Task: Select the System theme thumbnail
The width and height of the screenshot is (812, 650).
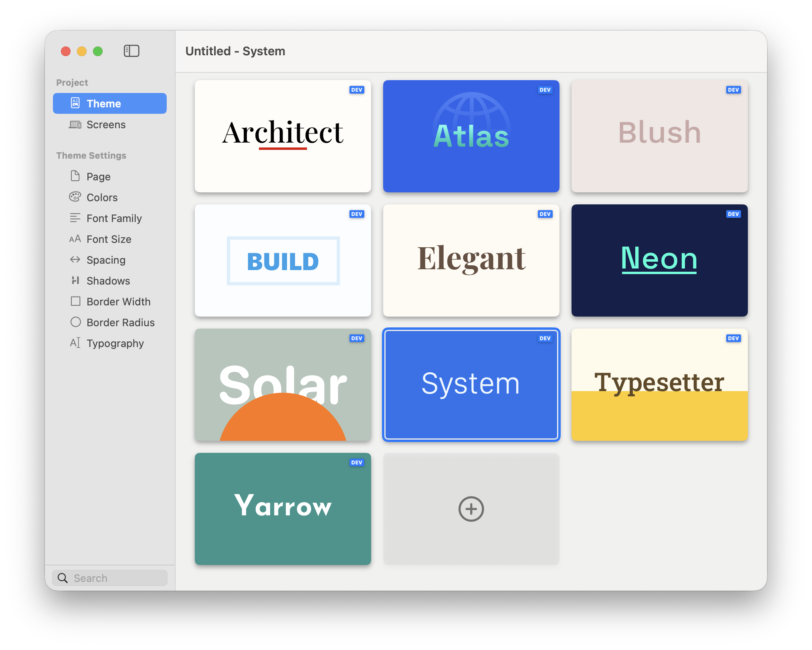Action: click(471, 385)
